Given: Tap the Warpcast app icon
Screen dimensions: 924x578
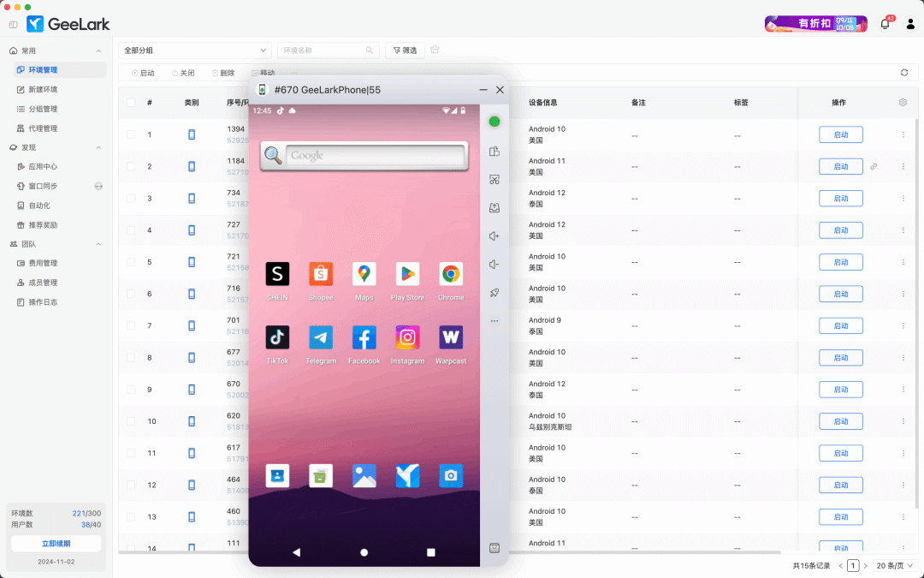Looking at the screenshot, I should pyautogui.click(x=451, y=337).
